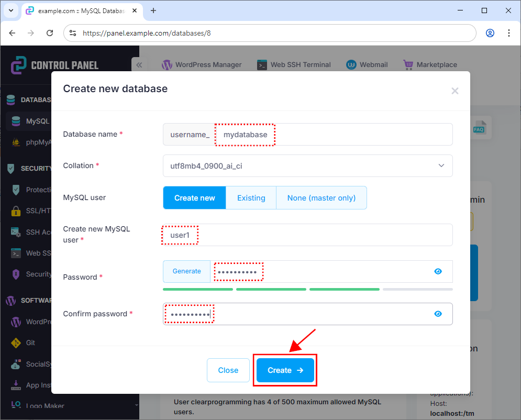521x420 pixels.
Task: Open App Installer download icon in sidebar
Action: pyautogui.click(x=16, y=385)
